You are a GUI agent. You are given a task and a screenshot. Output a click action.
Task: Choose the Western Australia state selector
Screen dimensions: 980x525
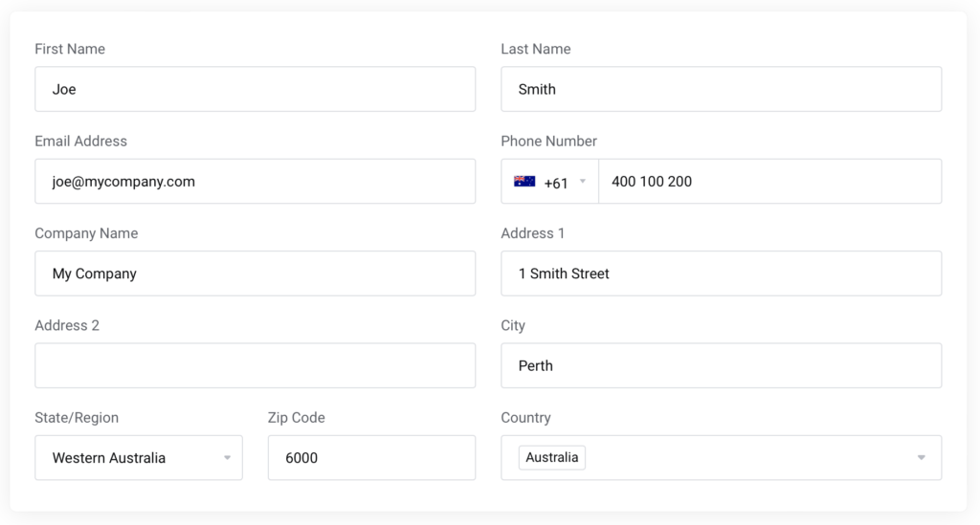tap(139, 457)
